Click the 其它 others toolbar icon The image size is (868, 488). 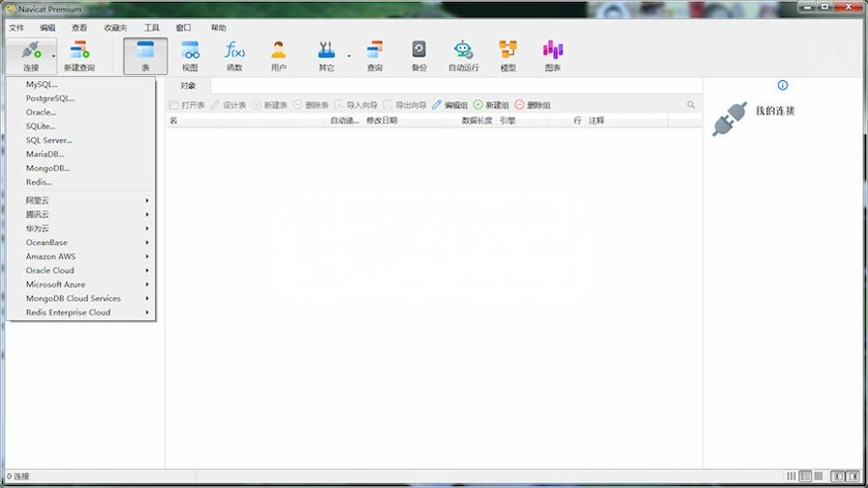point(326,56)
